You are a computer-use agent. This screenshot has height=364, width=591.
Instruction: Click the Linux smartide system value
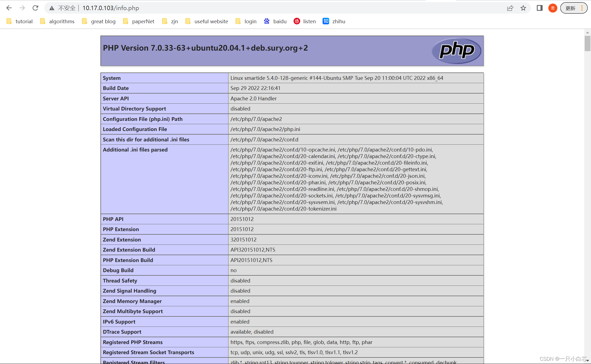tap(337, 78)
